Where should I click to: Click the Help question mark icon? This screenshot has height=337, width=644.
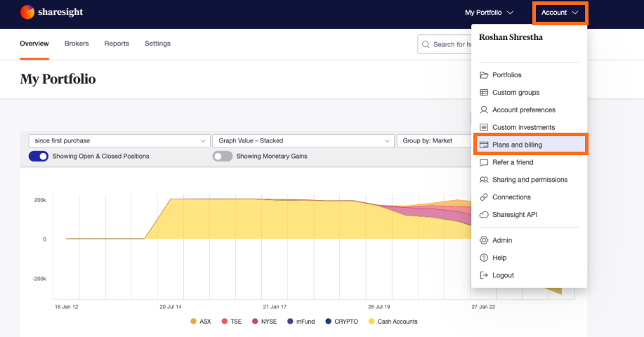pos(484,258)
